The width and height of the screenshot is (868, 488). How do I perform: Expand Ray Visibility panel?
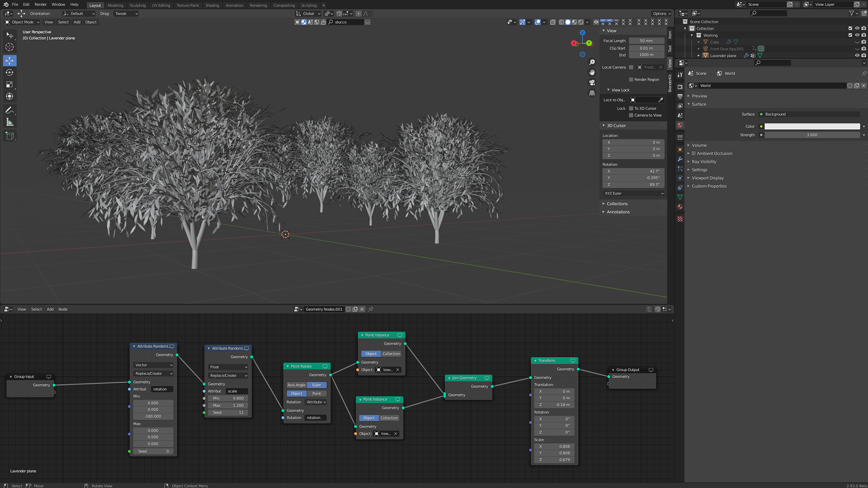click(x=703, y=162)
